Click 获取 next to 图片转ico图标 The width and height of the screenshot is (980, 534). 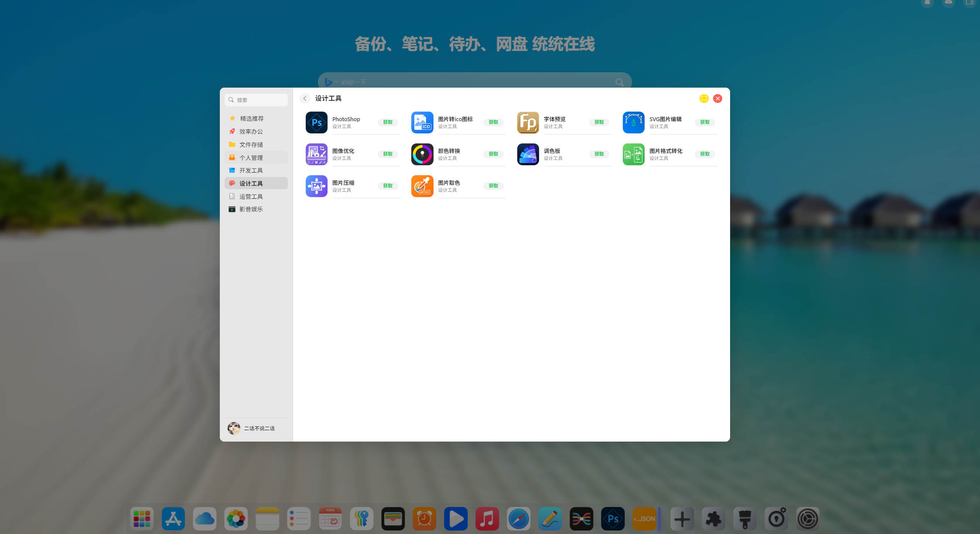click(493, 122)
